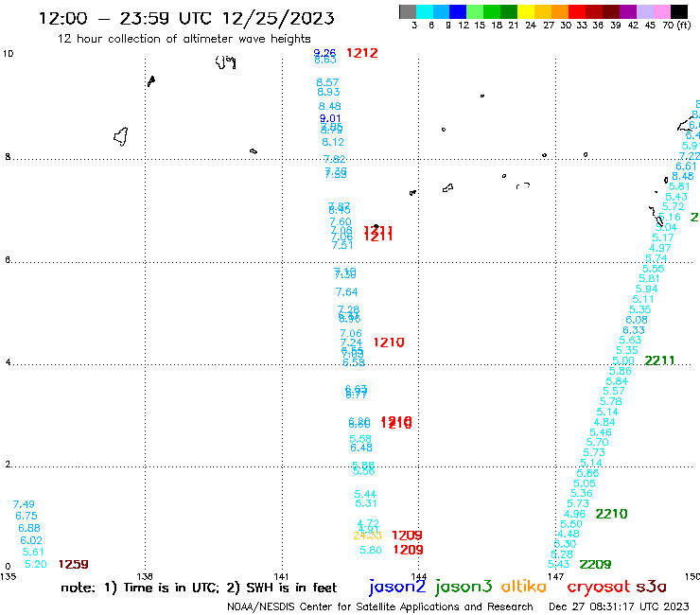Click the red time label 1212
Screen dimensions: 700x615
coord(362,53)
